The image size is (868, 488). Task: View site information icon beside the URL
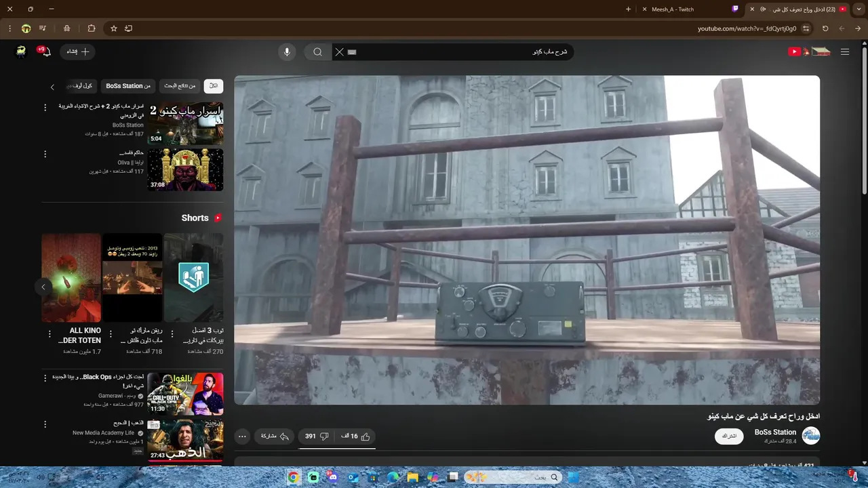pos(806,28)
